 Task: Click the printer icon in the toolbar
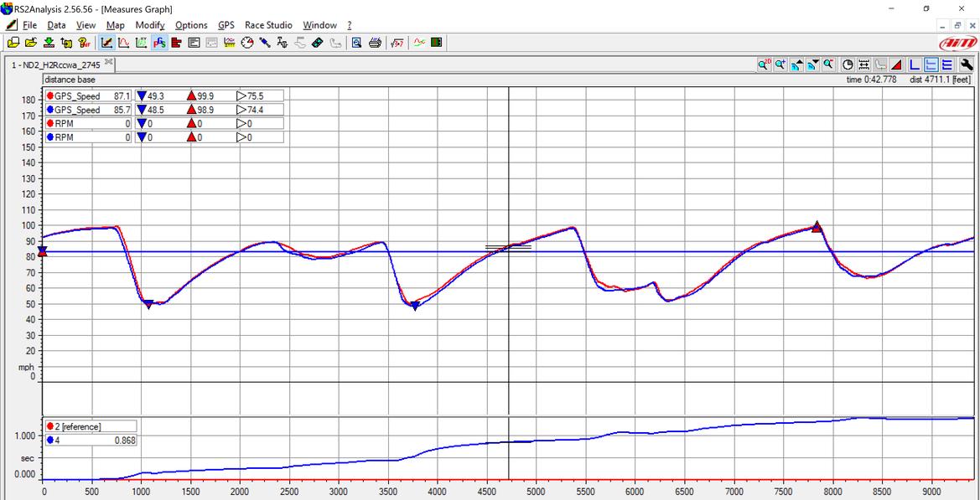coord(375,43)
